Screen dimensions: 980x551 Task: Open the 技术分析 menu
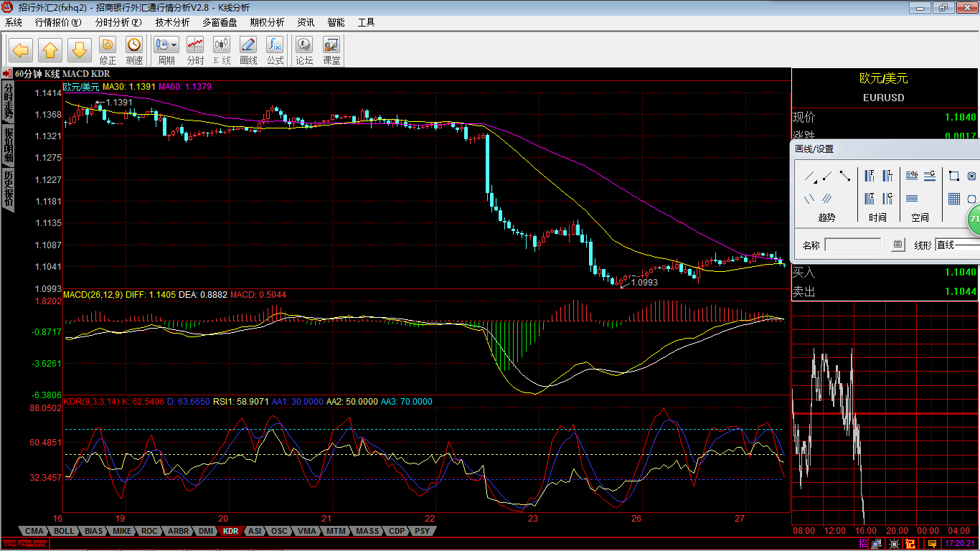[172, 22]
